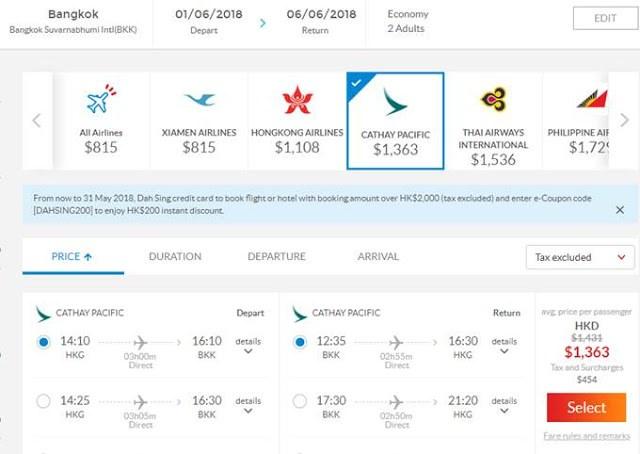This screenshot has width=640, height=454.
Task: Open the Tax excluded dropdown
Action: (580, 257)
